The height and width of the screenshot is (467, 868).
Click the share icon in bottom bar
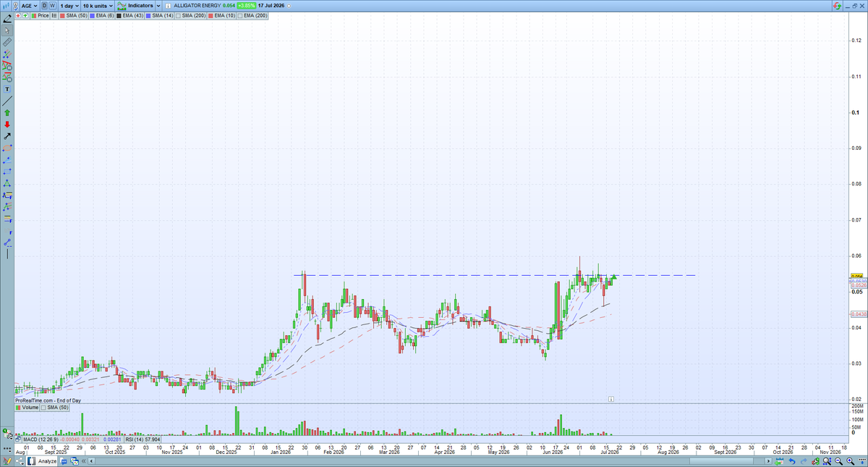(20, 460)
